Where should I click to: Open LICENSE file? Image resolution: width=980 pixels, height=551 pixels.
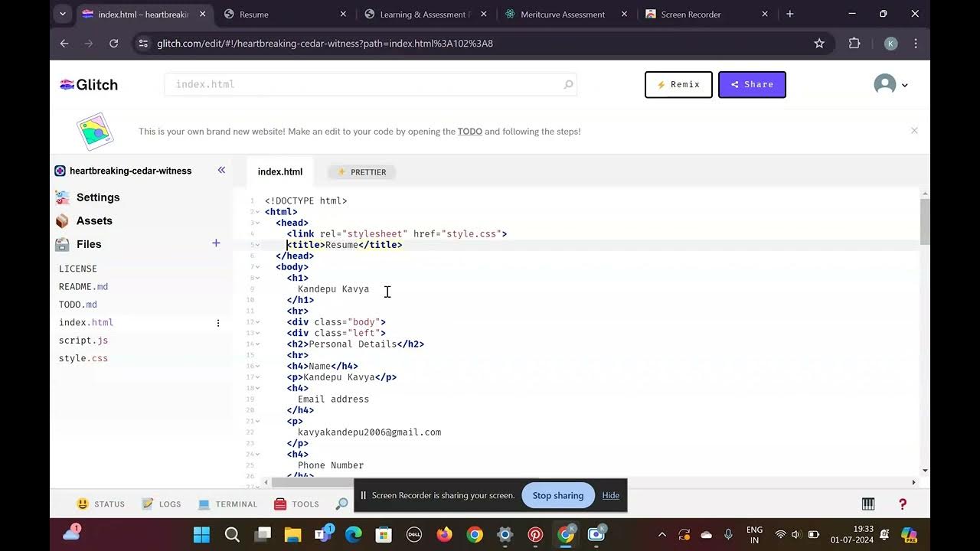coord(78,269)
